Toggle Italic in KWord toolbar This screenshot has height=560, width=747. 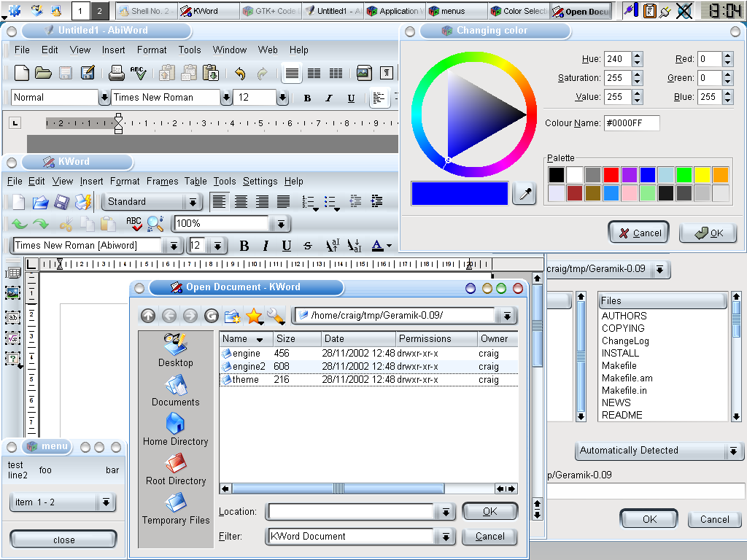click(x=266, y=246)
